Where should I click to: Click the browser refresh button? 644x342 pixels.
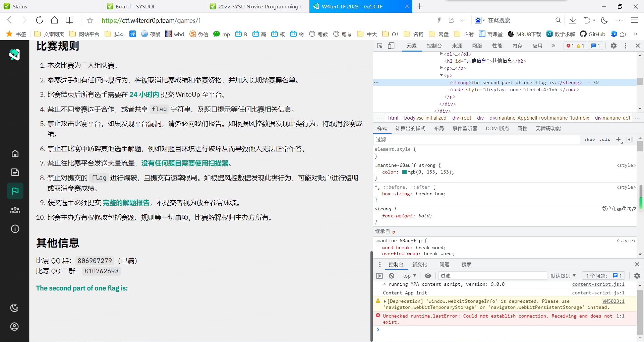[40, 20]
